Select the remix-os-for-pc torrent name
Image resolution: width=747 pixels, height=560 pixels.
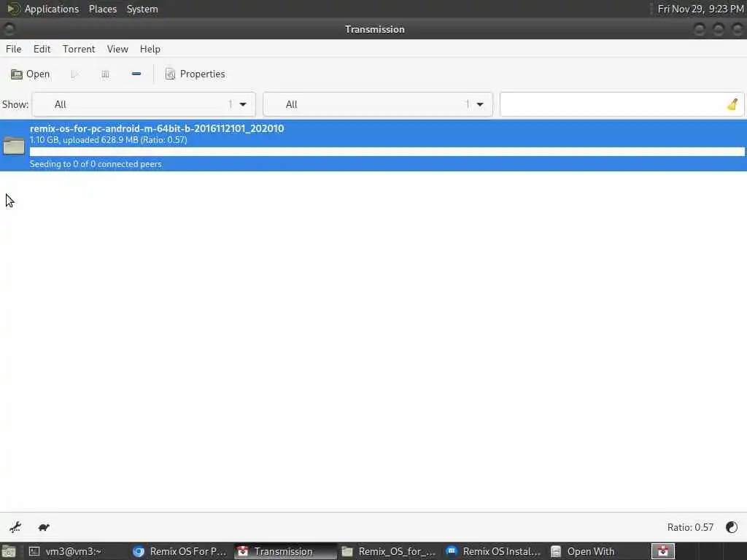click(157, 128)
